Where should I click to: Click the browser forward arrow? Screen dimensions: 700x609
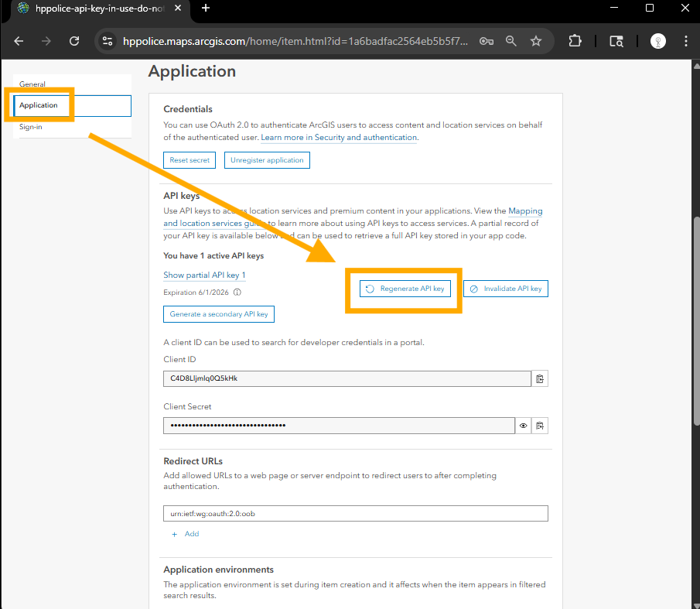(x=46, y=41)
